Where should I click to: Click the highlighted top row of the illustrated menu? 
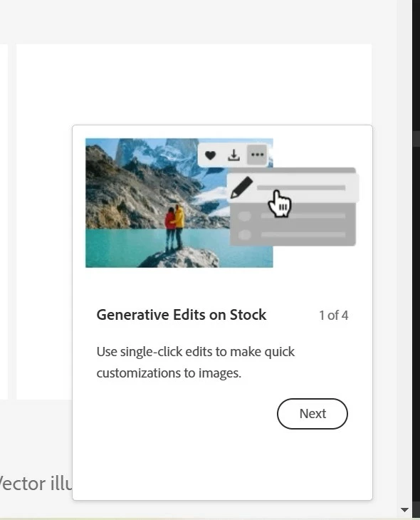click(x=293, y=188)
